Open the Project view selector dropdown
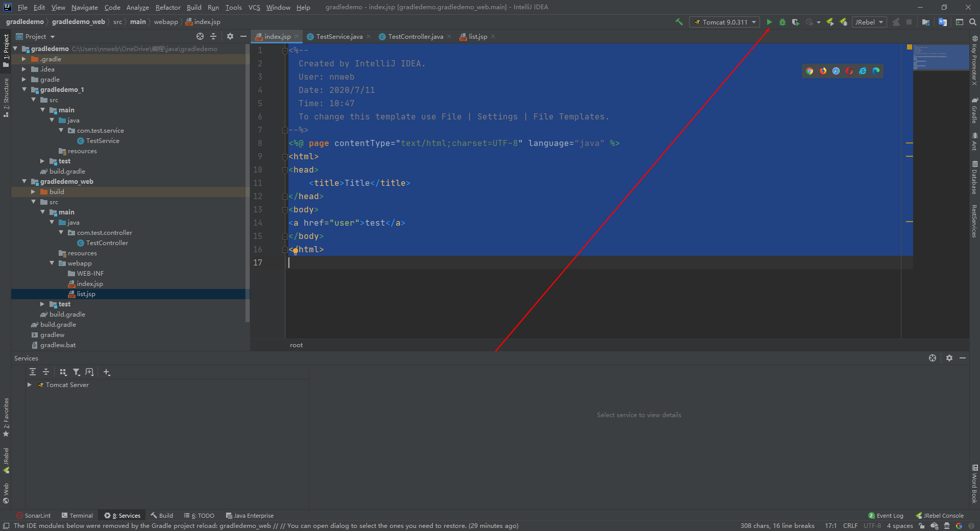This screenshot has width=980, height=531. (x=35, y=36)
